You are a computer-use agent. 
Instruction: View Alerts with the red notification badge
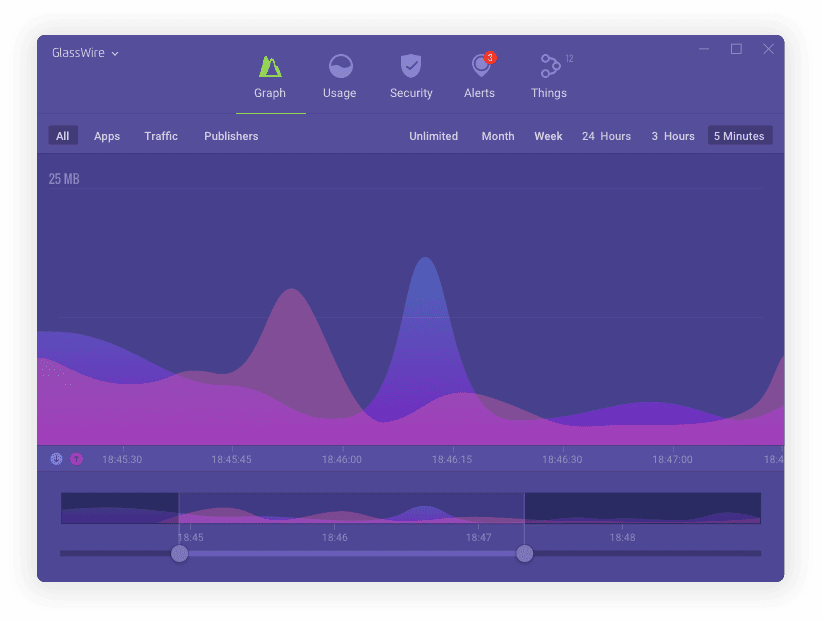coord(479,67)
